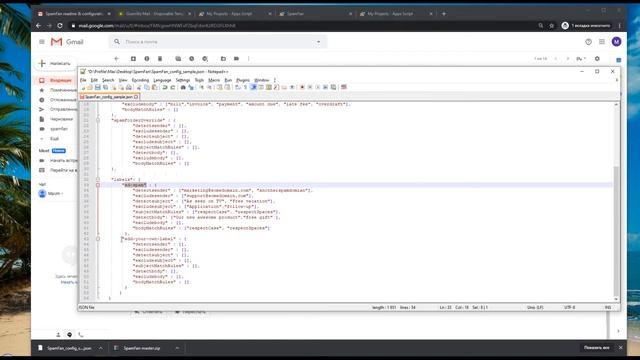Click the Print icon in Notepad++ toolbar

tap(129, 87)
